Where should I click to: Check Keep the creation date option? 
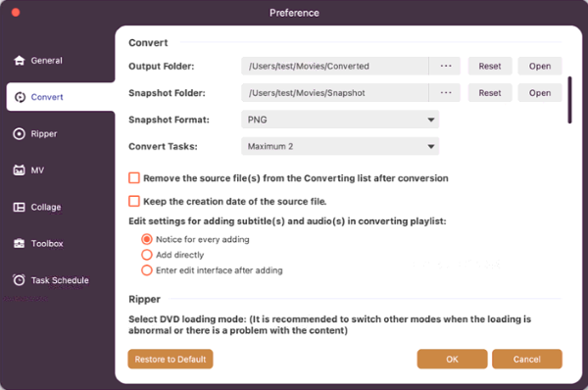coord(134,201)
